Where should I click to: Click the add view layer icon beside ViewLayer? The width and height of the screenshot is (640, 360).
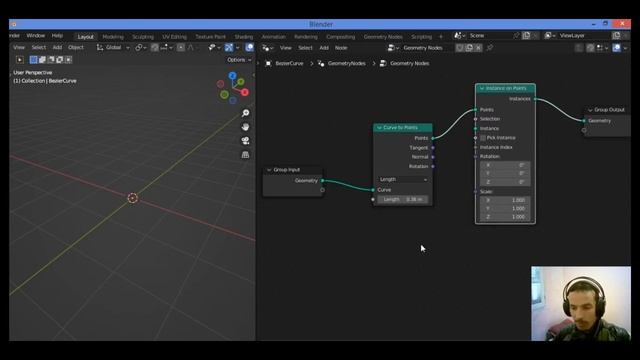pos(616,36)
